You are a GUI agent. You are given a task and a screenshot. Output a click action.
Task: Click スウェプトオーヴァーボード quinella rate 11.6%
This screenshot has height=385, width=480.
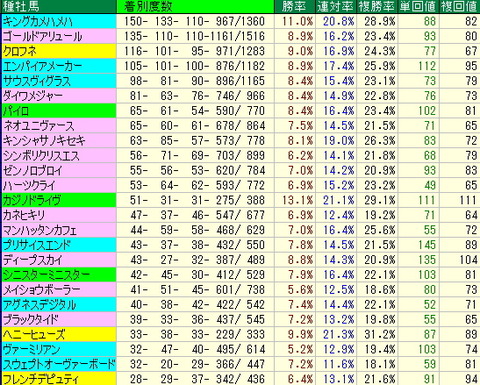click(338, 364)
